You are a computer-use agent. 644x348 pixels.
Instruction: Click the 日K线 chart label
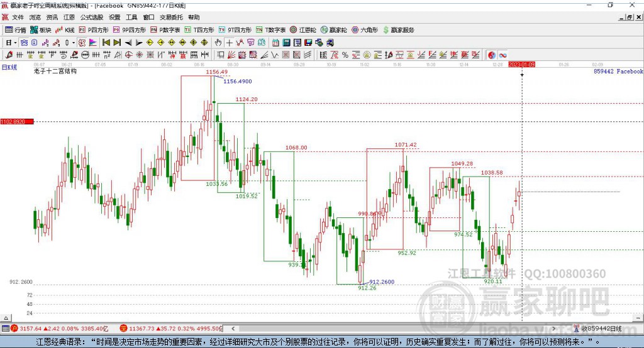tap(9, 67)
